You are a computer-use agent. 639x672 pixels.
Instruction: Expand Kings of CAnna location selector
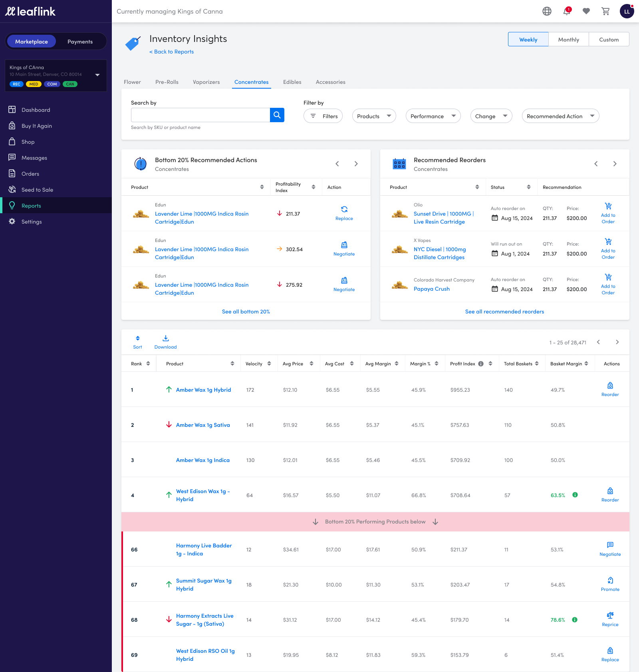pos(97,75)
